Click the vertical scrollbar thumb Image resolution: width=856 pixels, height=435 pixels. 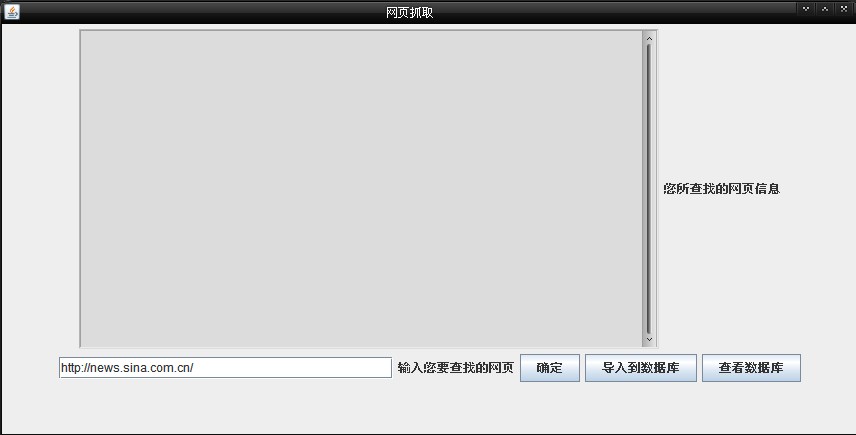tap(649, 189)
